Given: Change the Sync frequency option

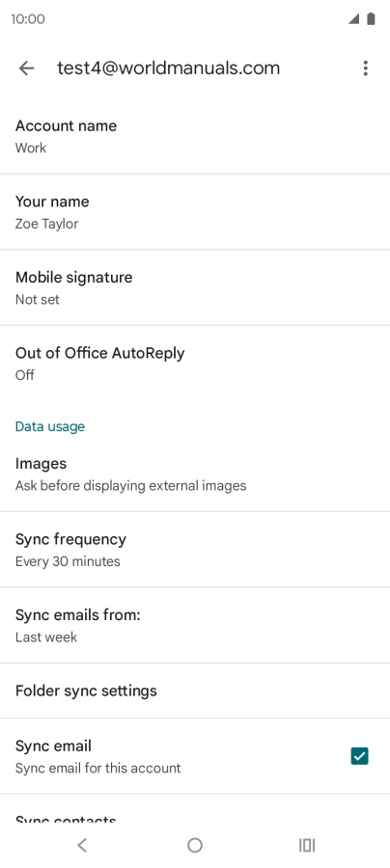Looking at the screenshot, I should [x=195, y=550].
